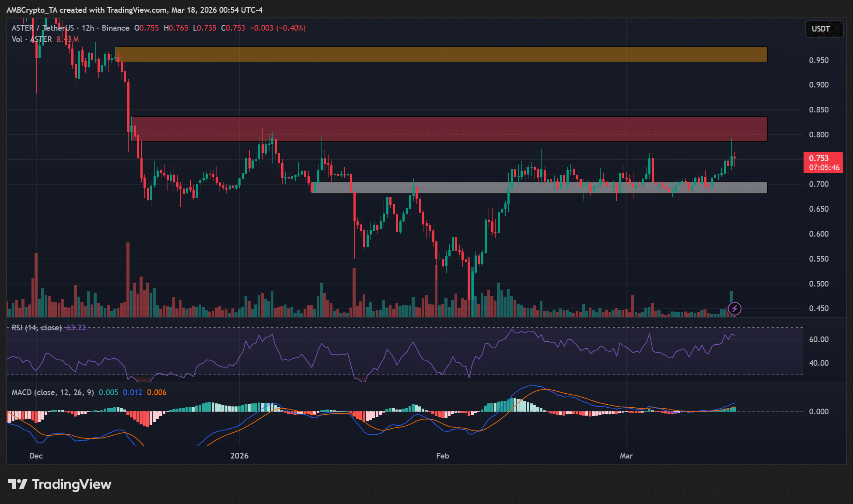
Task: Click the Binance exchange label in header
Action: (115, 28)
